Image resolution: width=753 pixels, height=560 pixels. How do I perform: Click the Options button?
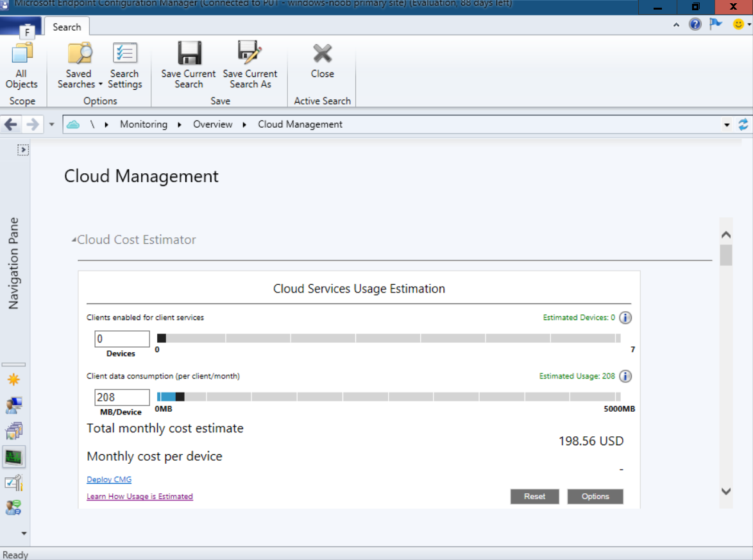pyautogui.click(x=595, y=496)
